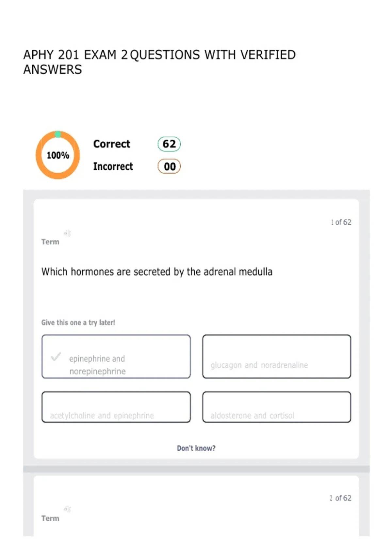Screen dimensions: 392x556
Task: Click the Correct count badge 62
Action: coord(169,144)
